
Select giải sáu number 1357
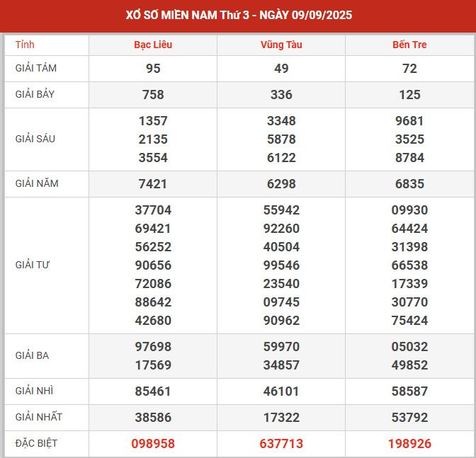pyautogui.click(x=153, y=121)
